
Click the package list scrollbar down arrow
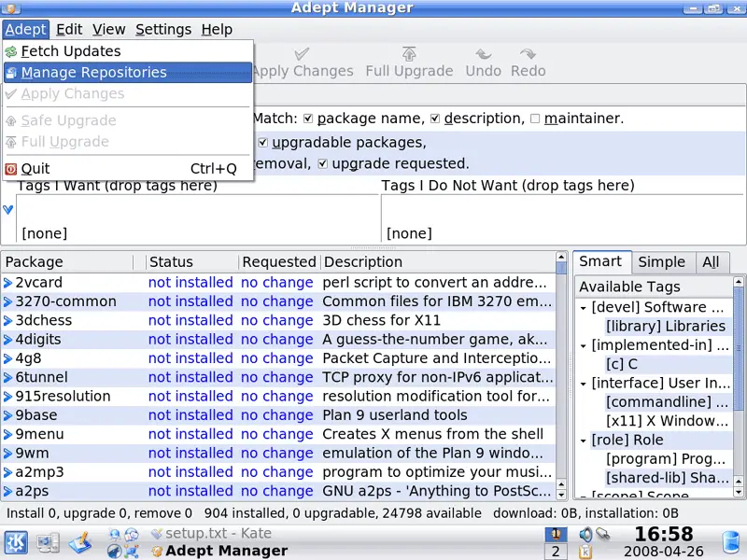click(x=561, y=495)
